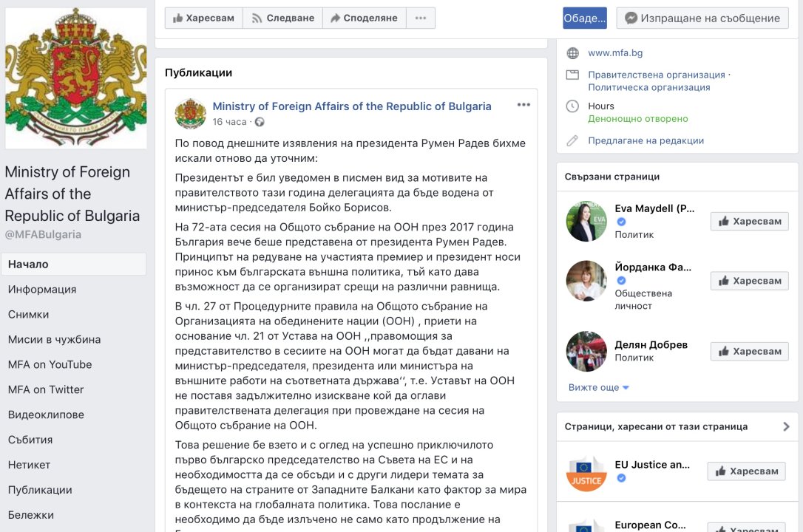
Task: Click the Споделяне share button
Action: (x=364, y=18)
